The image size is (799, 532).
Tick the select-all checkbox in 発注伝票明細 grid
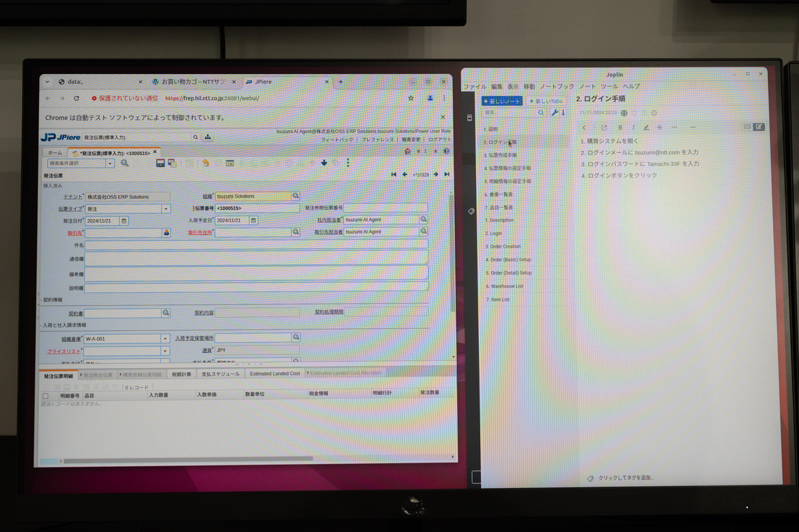click(x=45, y=395)
